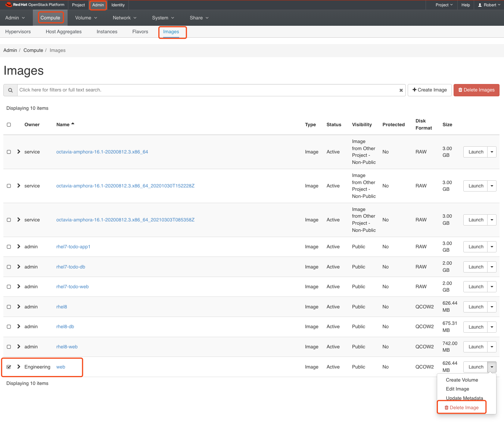Expand details chevron for rhel7-todo-app1 row
Image resolution: width=504 pixels, height=426 pixels.
pos(19,247)
